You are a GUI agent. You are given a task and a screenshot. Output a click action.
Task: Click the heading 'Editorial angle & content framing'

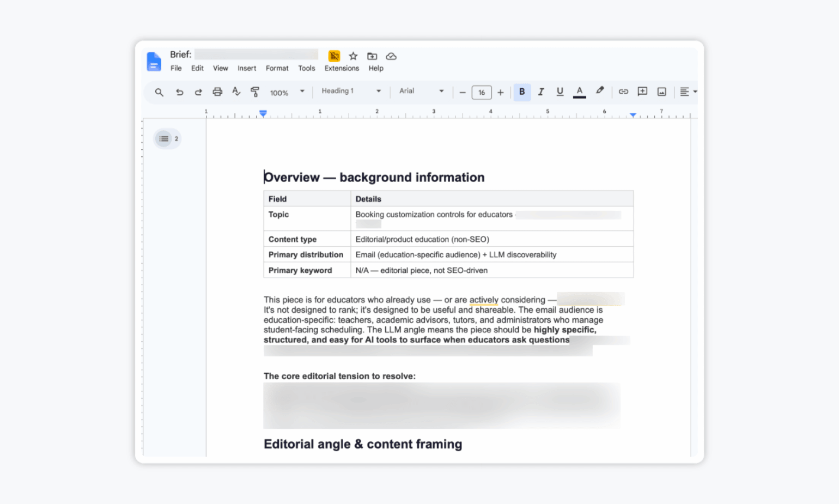click(363, 444)
